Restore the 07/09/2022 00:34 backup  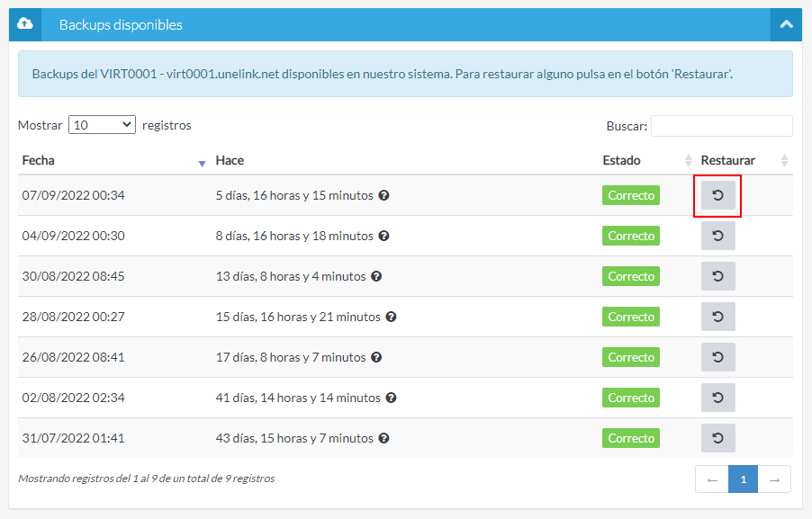pyautogui.click(x=717, y=195)
